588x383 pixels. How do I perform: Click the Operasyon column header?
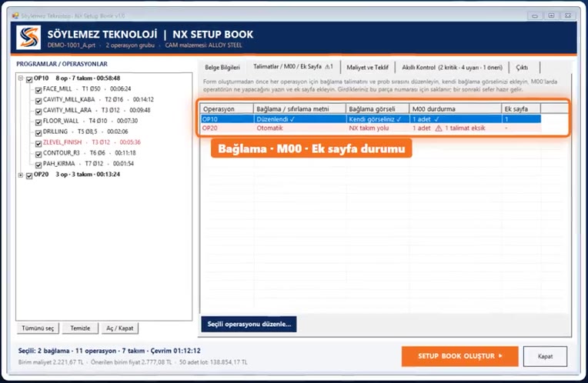click(227, 108)
